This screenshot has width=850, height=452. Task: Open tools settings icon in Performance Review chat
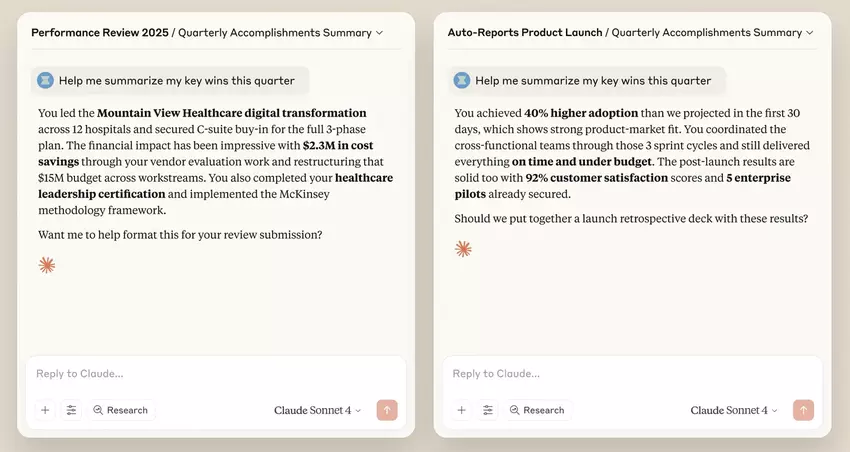tap(71, 410)
